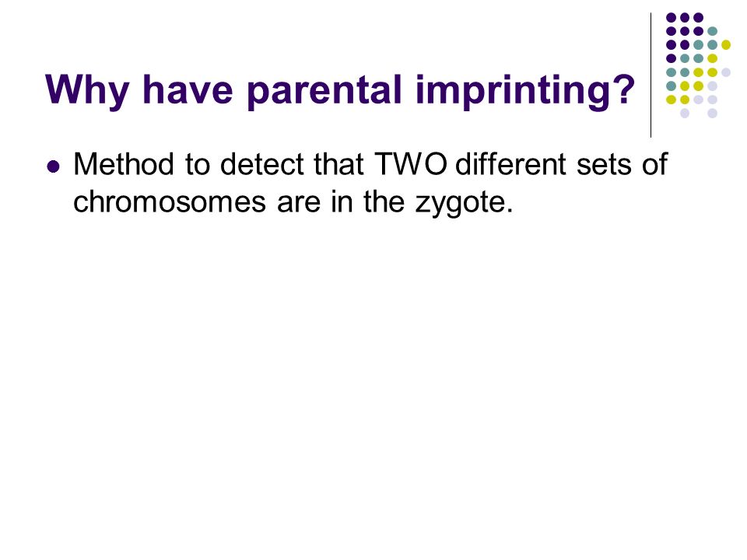Click the word 'have' in the title
Viewport: 747px width, 560px height.
coord(188,90)
